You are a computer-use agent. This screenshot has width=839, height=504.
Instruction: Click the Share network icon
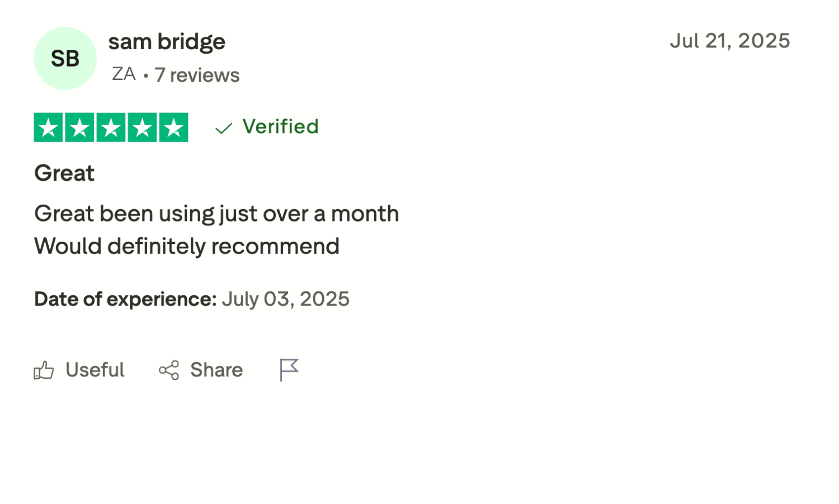[x=169, y=370]
